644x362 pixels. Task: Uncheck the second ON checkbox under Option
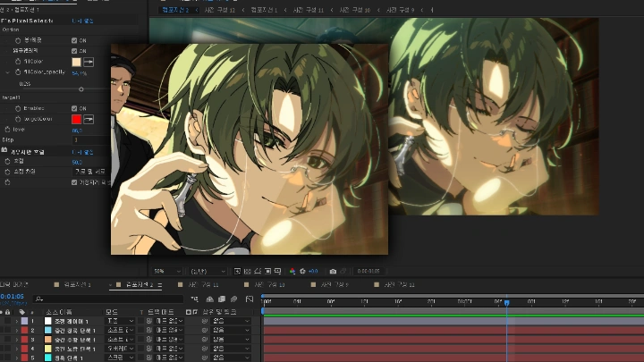[x=74, y=51]
